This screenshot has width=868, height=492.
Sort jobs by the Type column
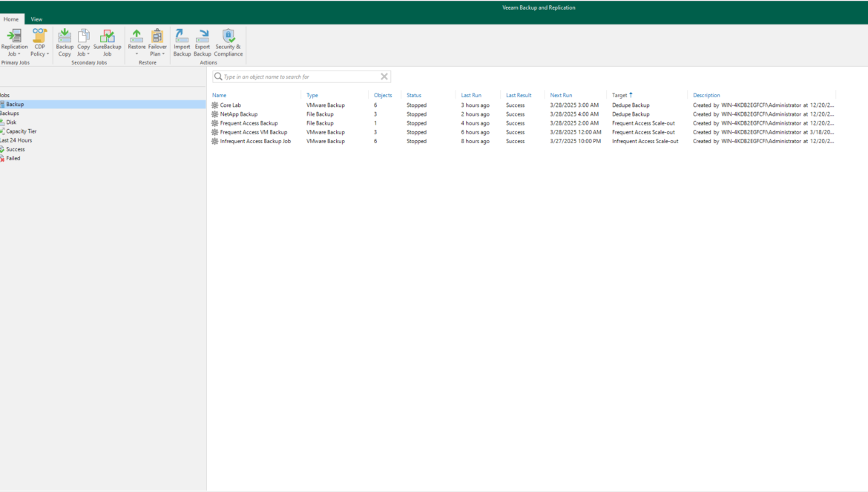point(312,95)
